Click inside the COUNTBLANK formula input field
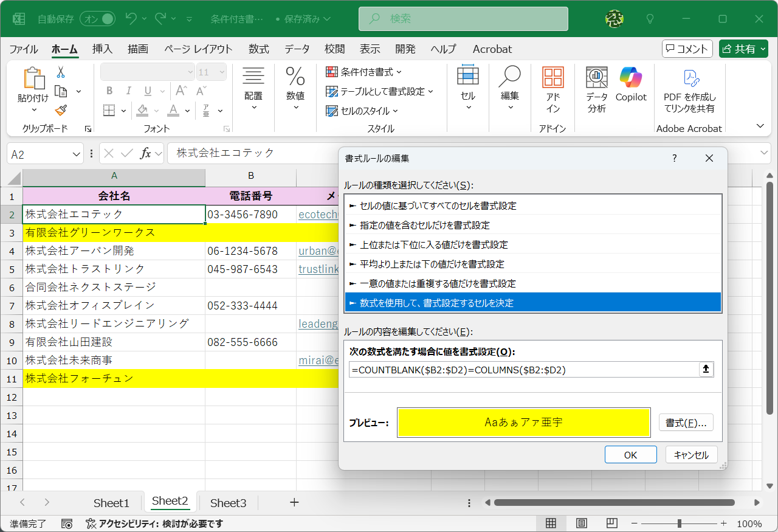 pos(523,369)
